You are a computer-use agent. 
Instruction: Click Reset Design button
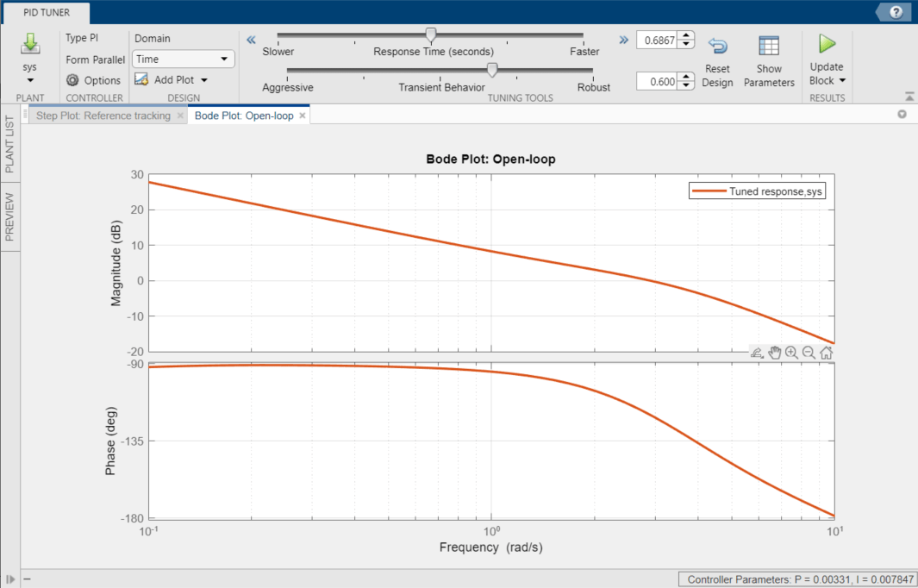[717, 62]
